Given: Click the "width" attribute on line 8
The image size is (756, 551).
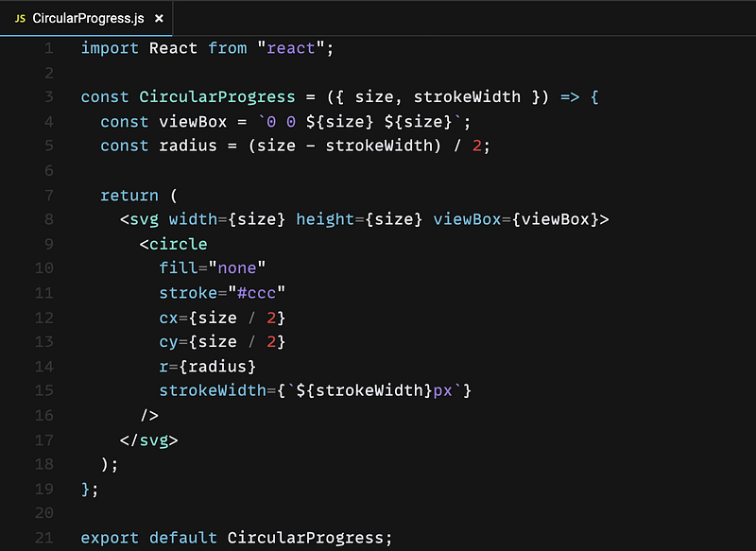Looking at the screenshot, I should point(193,219).
